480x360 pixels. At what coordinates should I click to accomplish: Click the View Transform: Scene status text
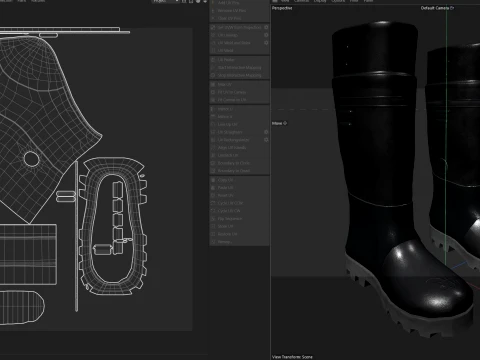click(x=292, y=357)
